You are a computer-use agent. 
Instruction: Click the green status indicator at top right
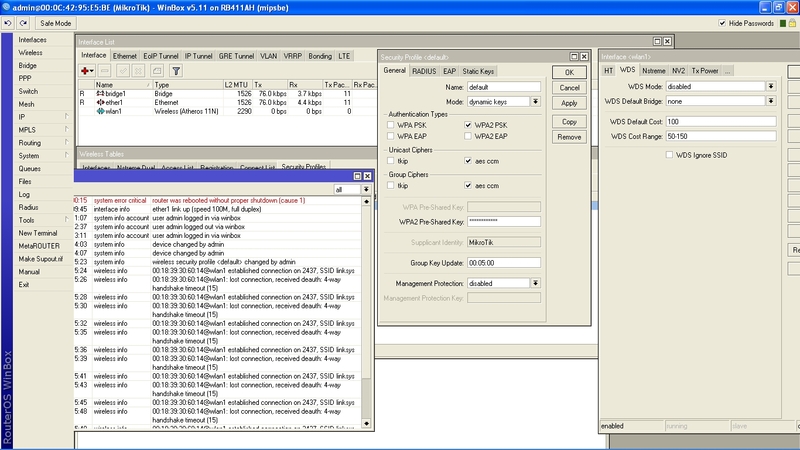(x=783, y=23)
